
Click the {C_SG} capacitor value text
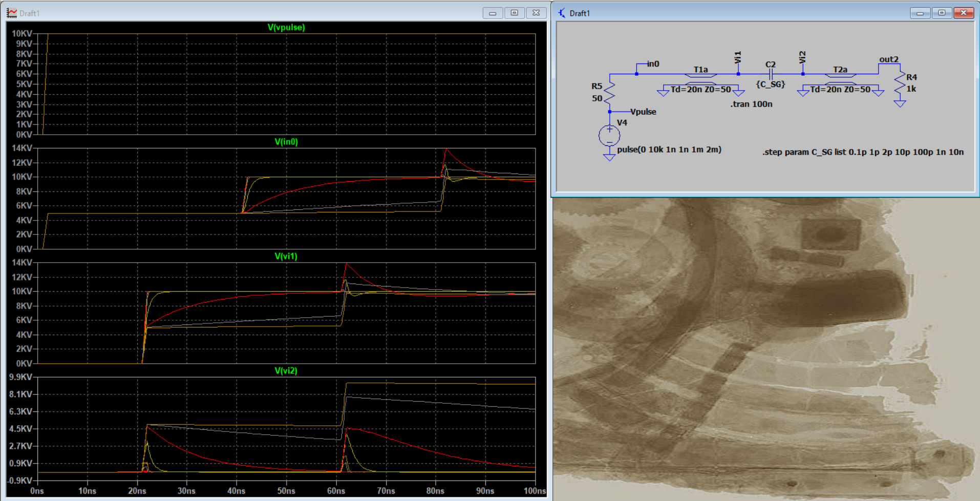coord(770,84)
